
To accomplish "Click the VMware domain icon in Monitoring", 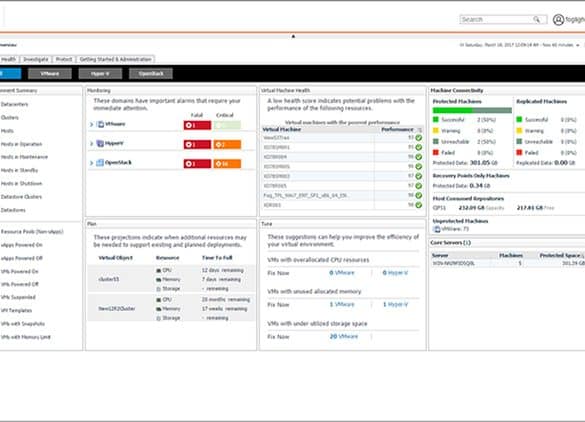I will tap(100, 124).
